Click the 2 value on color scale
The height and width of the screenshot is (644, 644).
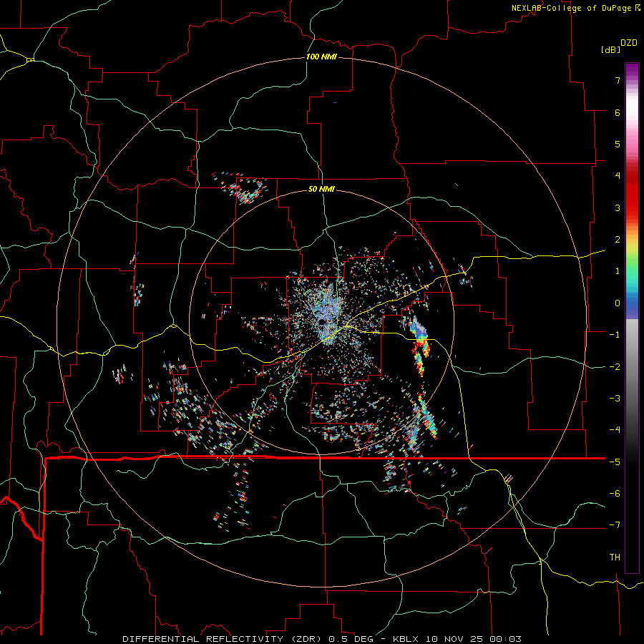pyautogui.click(x=618, y=240)
